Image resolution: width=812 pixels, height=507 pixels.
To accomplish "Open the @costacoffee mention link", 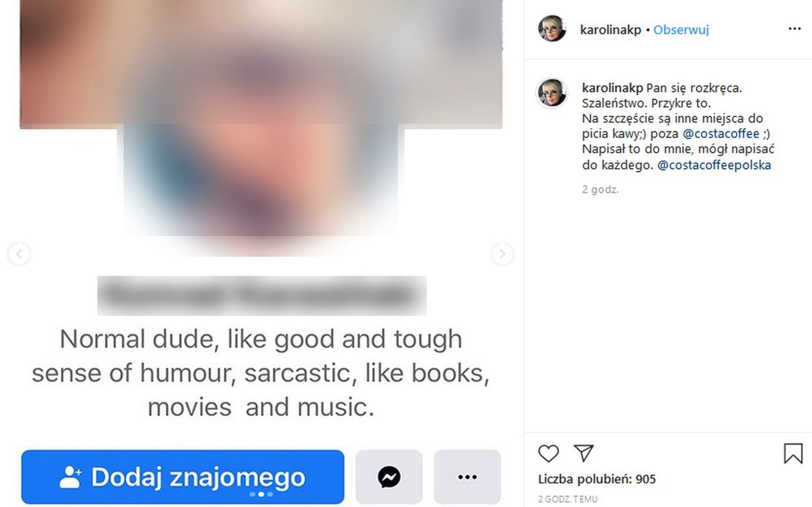I will [x=721, y=134].
